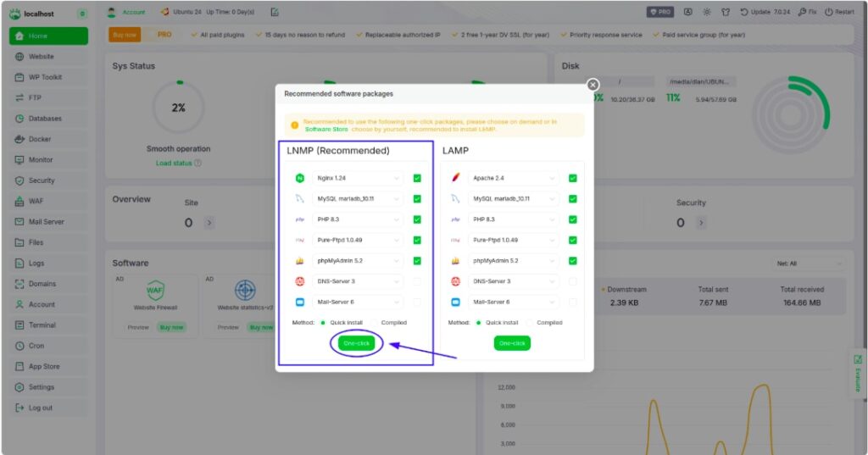The image size is (868, 455).
Task: Open MySQL mariadb_10.11 dropdown in LNMP
Action: (358, 199)
